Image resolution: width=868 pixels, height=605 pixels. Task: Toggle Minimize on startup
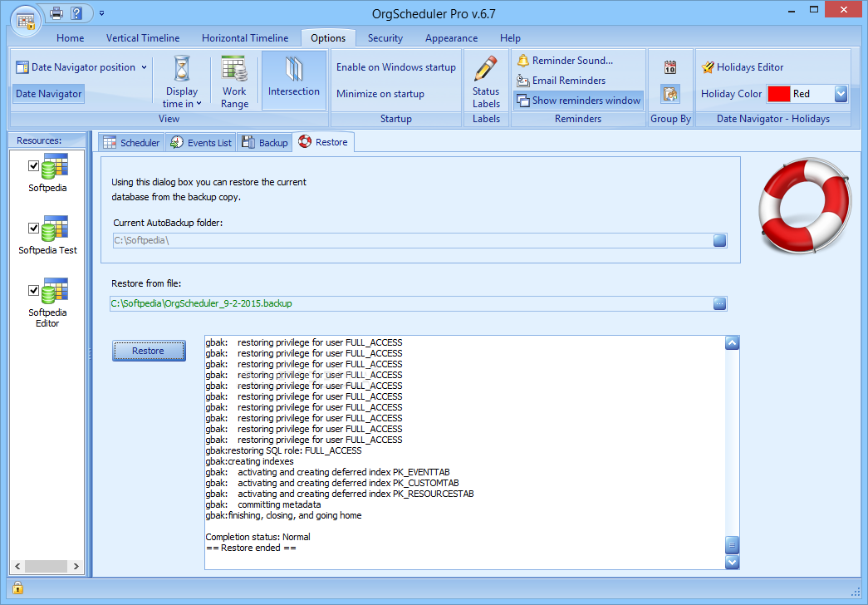(380, 94)
